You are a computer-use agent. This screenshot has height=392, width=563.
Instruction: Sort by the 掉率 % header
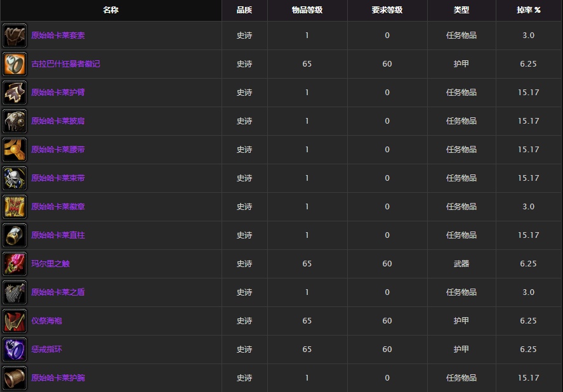pos(528,10)
